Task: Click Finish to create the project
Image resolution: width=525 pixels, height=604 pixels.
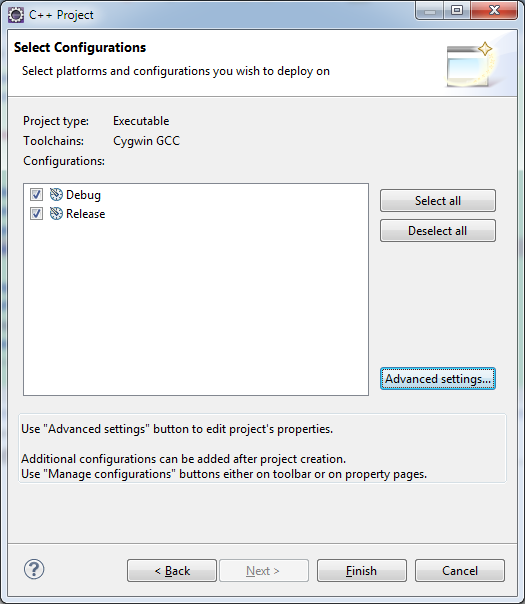Action: [x=362, y=570]
